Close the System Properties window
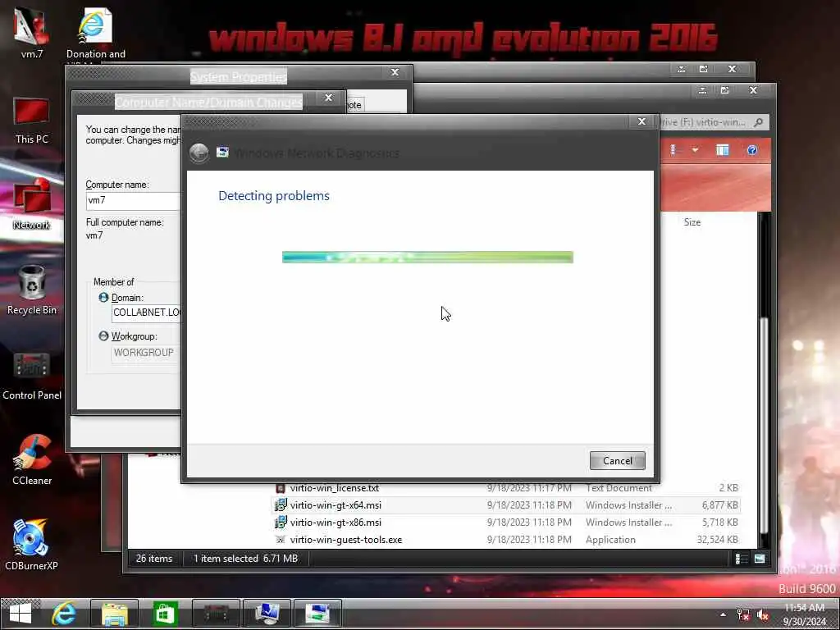840x630 pixels. point(395,72)
